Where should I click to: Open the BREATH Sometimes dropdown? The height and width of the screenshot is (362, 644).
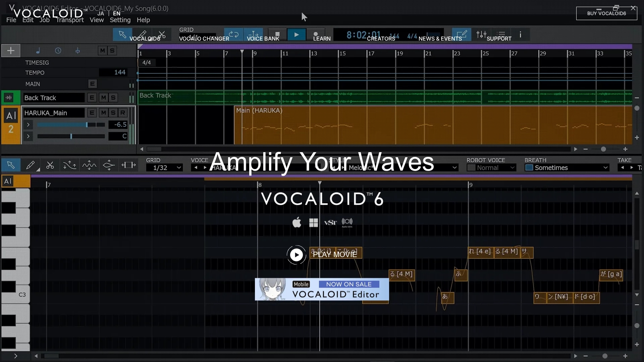(x=567, y=168)
